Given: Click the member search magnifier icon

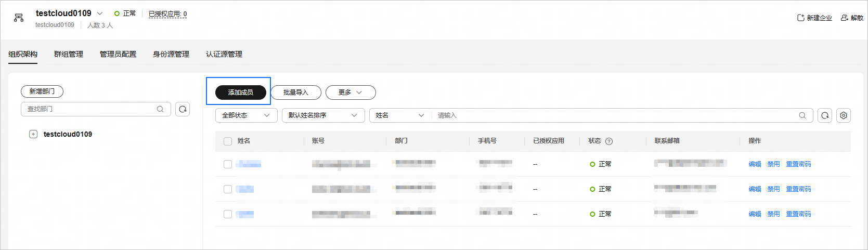Looking at the screenshot, I should coord(802,115).
